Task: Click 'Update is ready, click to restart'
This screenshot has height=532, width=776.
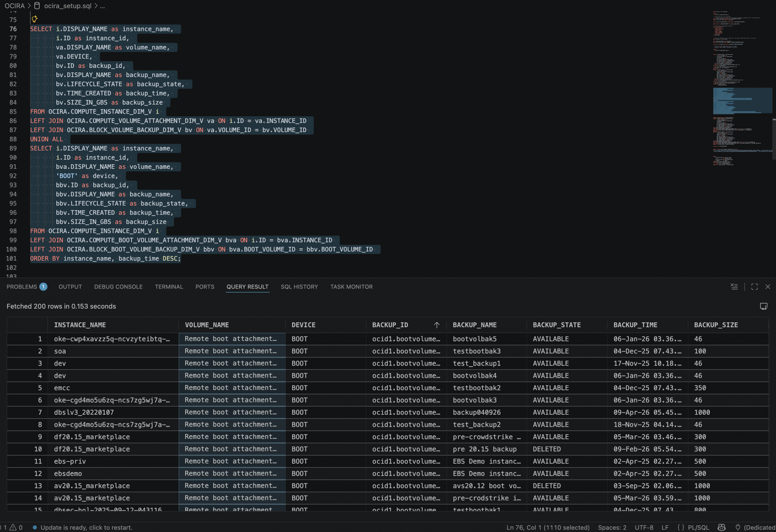Action: click(x=86, y=527)
